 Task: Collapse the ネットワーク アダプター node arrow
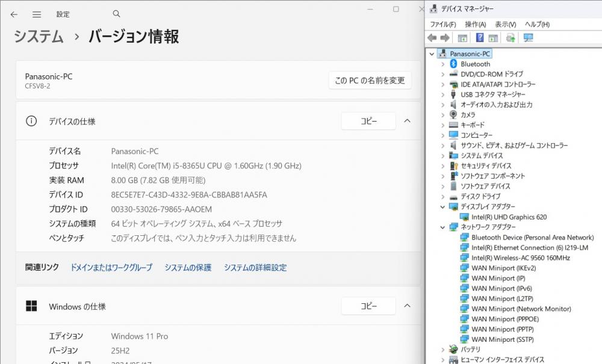[x=442, y=227]
